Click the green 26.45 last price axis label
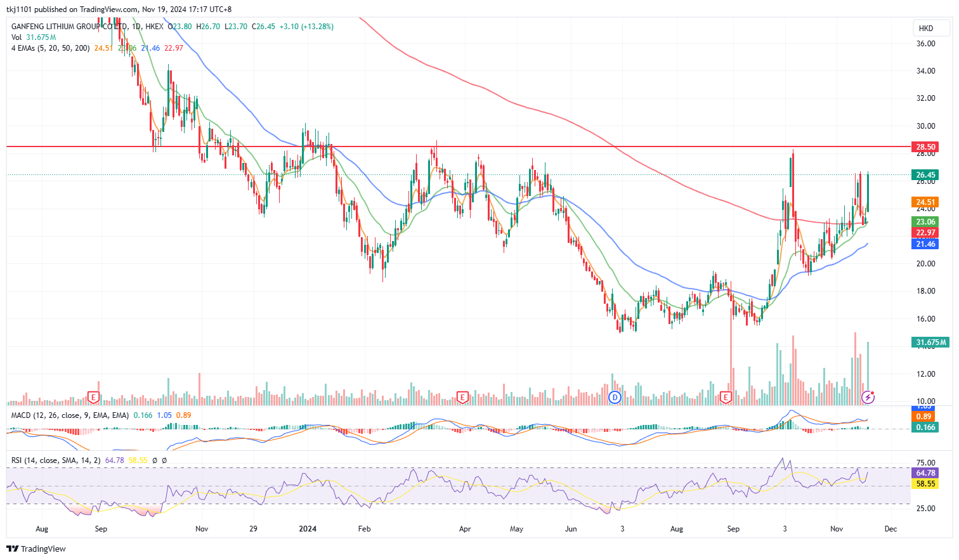 (926, 175)
